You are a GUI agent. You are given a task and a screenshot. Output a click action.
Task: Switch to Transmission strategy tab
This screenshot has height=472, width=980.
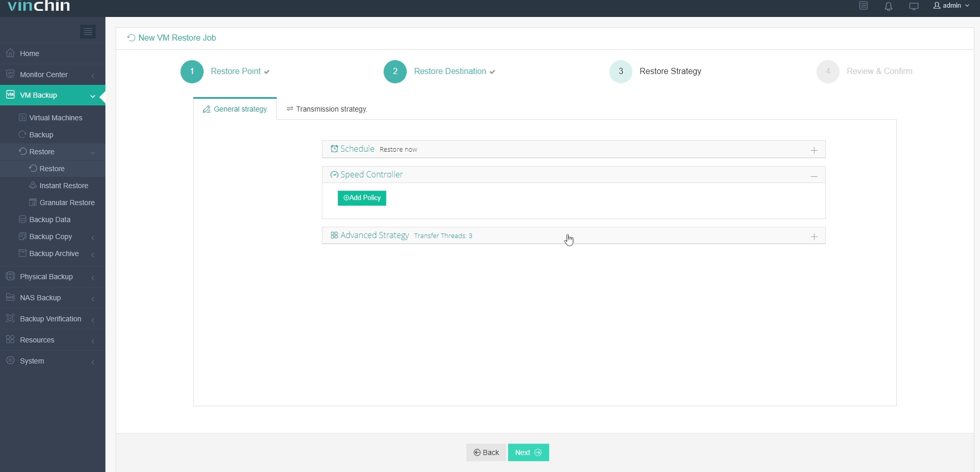(327, 109)
